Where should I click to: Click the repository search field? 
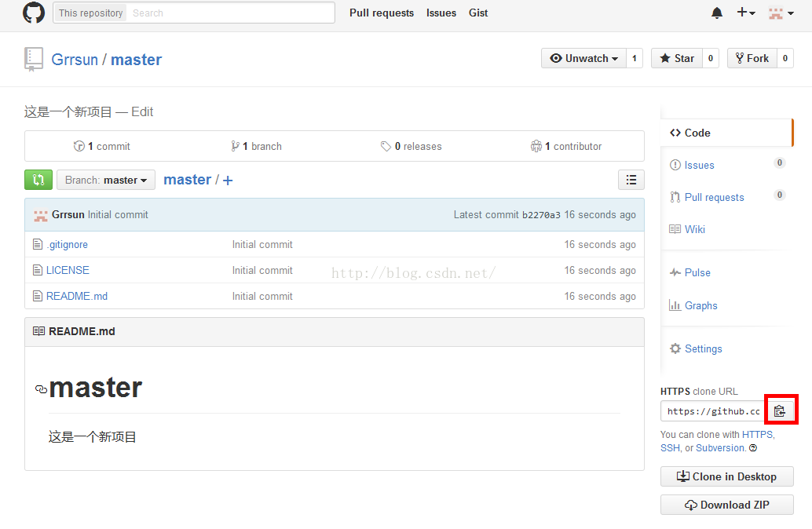(231, 13)
